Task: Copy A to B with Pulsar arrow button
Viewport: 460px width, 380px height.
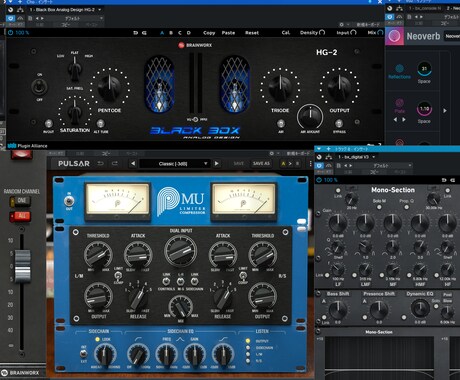Action: click(x=290, y=164)
